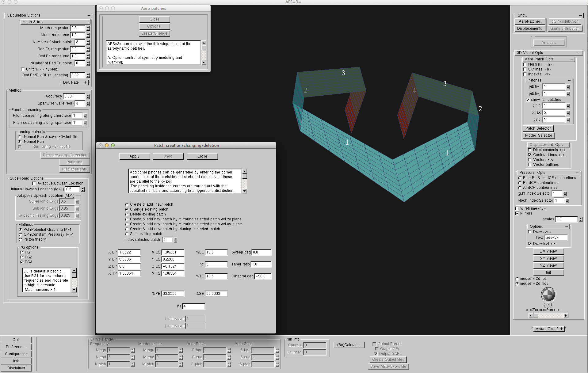
Task: Toggle Uniform <> hyperb checkbox
Action: click(x=23, y=69)
